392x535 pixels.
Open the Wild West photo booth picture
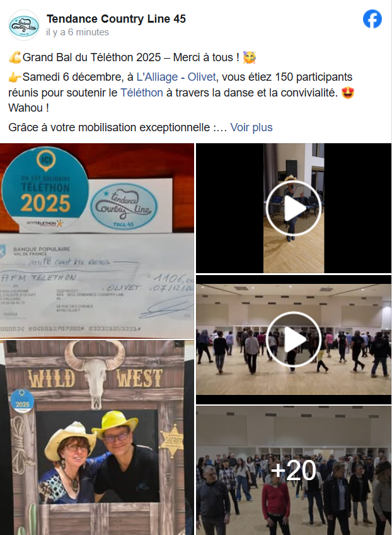click(97, 437)
